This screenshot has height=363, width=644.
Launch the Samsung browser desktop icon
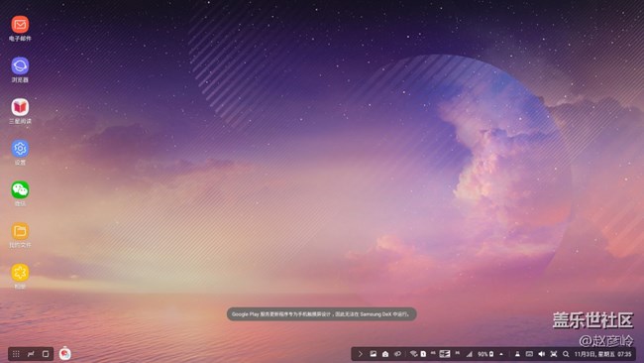(x=20, y=65)
